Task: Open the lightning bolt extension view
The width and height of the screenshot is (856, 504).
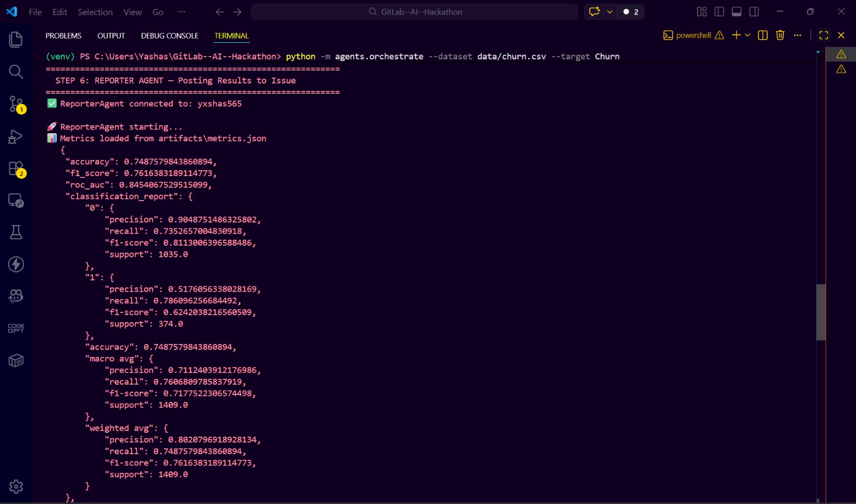Action: pyautogui.click(x=16, y=264)
